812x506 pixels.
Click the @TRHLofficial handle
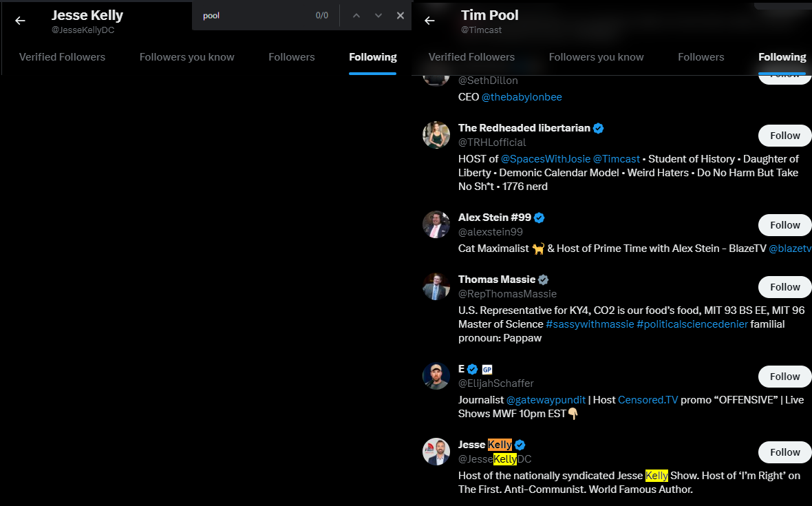(x=492, y=143)
